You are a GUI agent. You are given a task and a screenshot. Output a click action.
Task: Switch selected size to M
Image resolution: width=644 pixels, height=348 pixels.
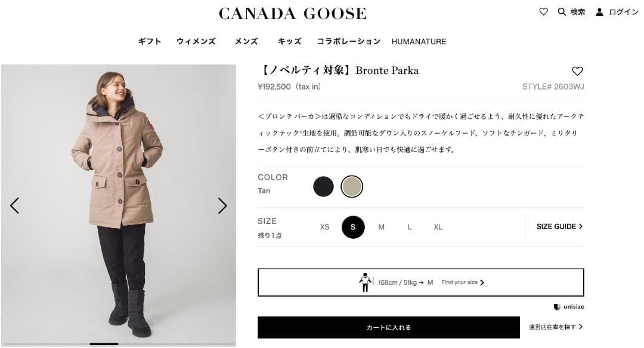pos(381,227)
